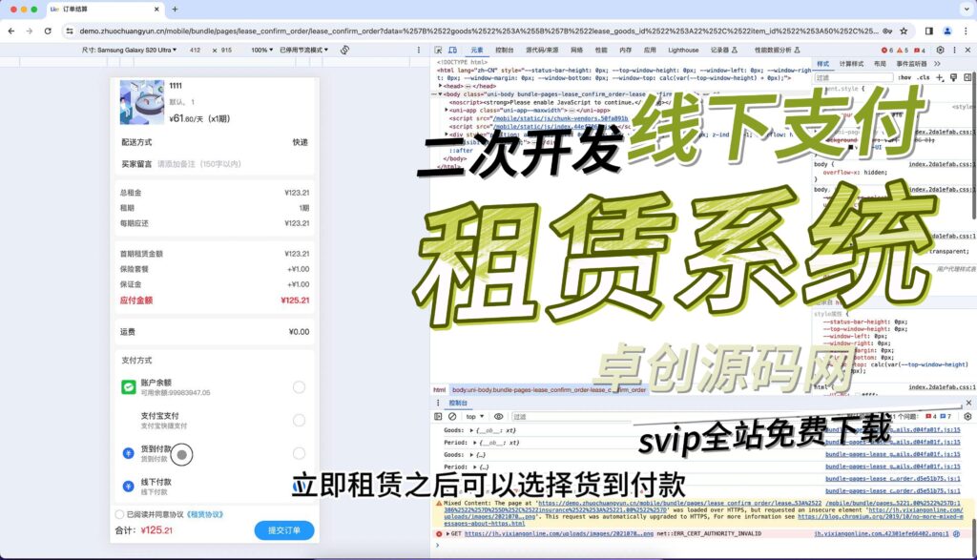Open DevTools settings gear
The height and width of the screenshot is (560, 977).
click(940, 50)
